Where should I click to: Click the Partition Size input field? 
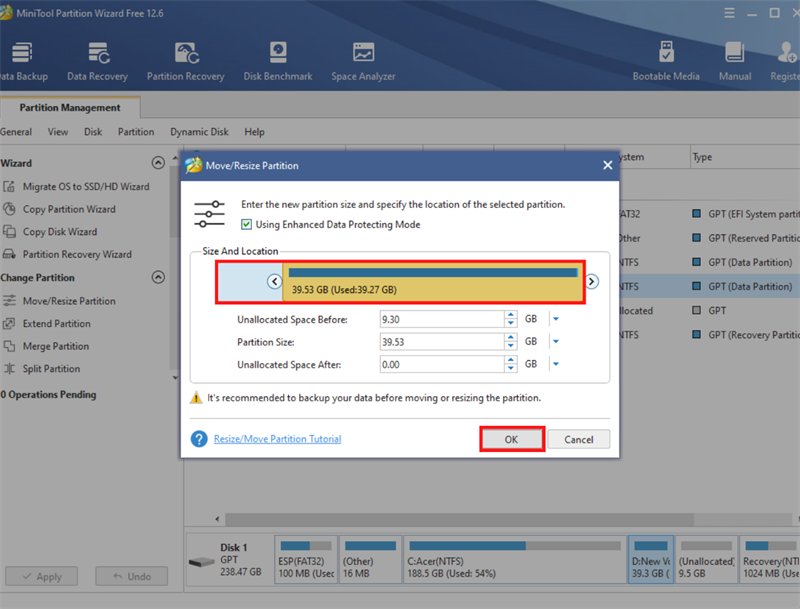click(x=440, y=342)
